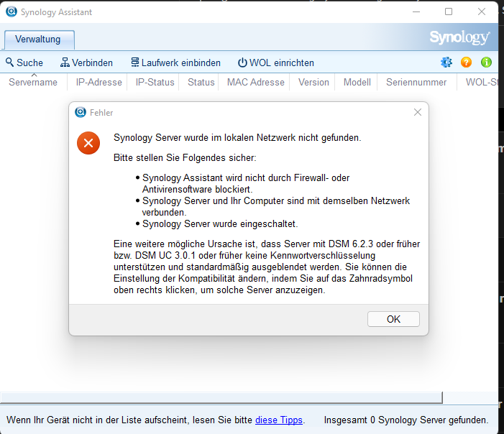The image size is (504, 434).
Task: Click the Verbinden toolbar button
Action: point(86,63)
